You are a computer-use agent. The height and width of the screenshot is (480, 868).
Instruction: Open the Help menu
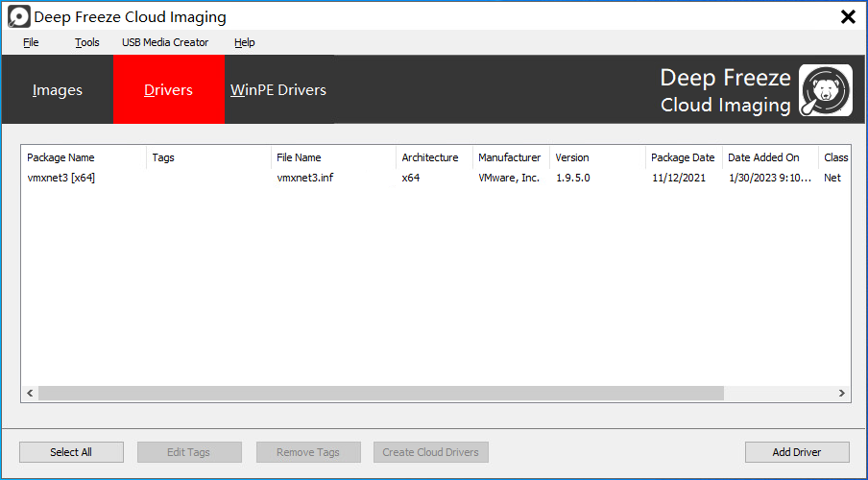click(x=244, y=42)
